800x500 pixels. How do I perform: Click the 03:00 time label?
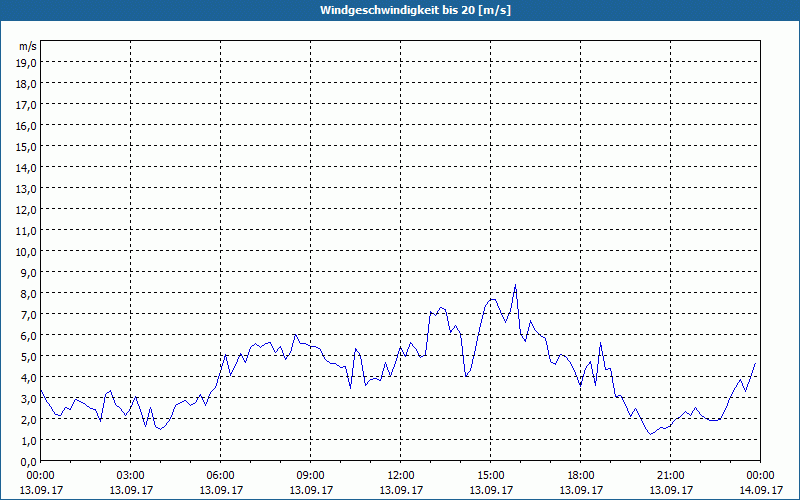click(x=131, y=476)
